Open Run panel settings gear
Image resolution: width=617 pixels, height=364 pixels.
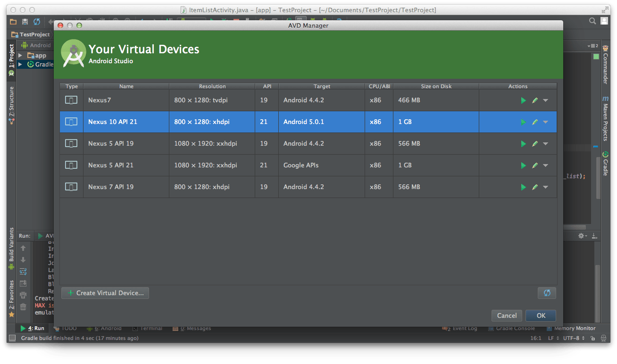582,236
